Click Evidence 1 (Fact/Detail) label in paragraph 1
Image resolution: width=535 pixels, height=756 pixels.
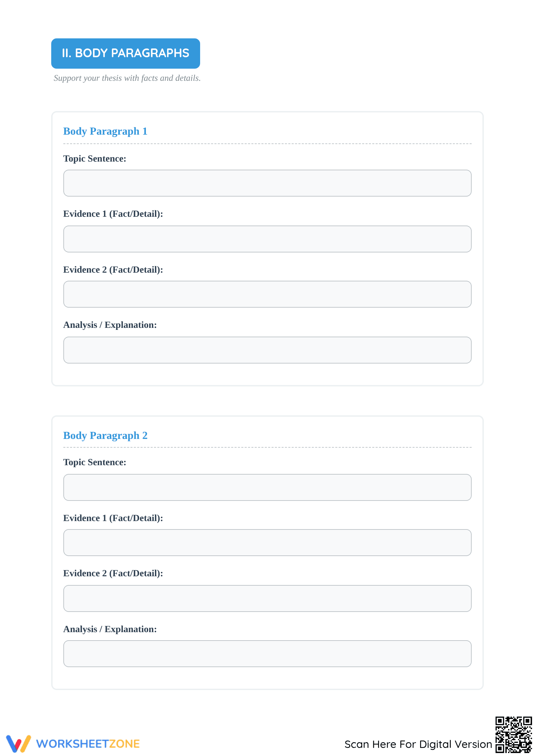coord(113,214)
